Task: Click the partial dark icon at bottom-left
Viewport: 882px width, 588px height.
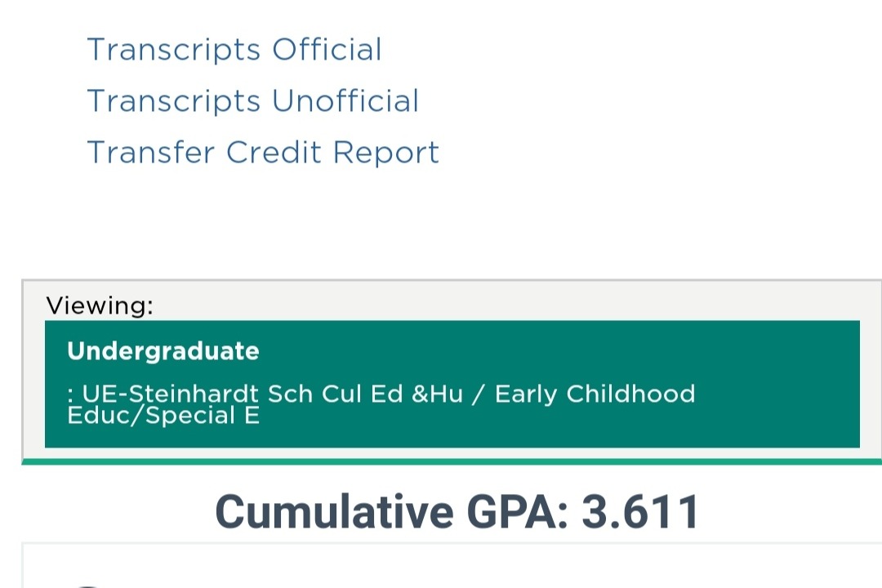Action: click(88, 584)
